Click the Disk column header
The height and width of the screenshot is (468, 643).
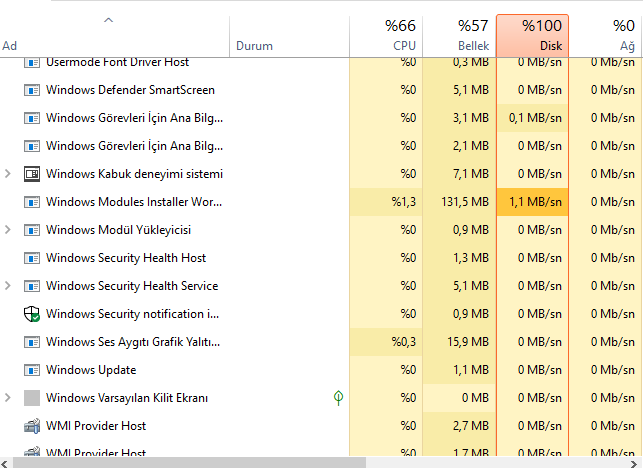pyautogui.click(x=532, y=35)
